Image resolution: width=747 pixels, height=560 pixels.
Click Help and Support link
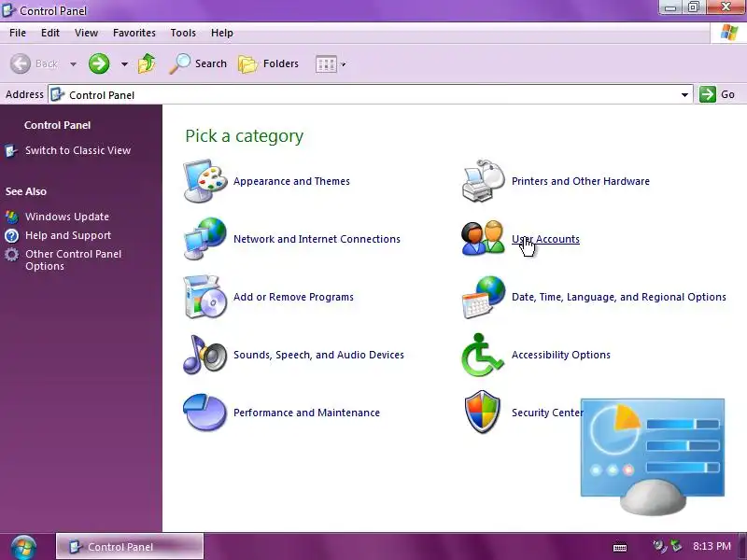pos(68,235)
